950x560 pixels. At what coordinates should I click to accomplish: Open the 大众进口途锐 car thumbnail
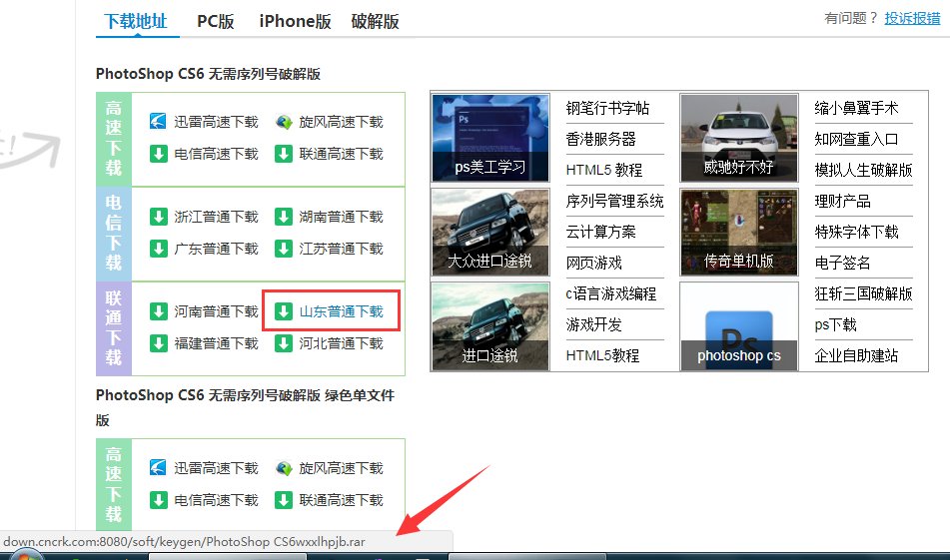pos(490,232)
